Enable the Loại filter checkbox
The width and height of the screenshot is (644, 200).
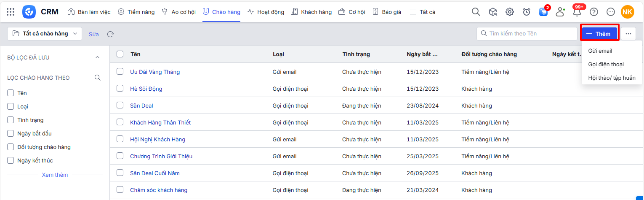(11, 106)
